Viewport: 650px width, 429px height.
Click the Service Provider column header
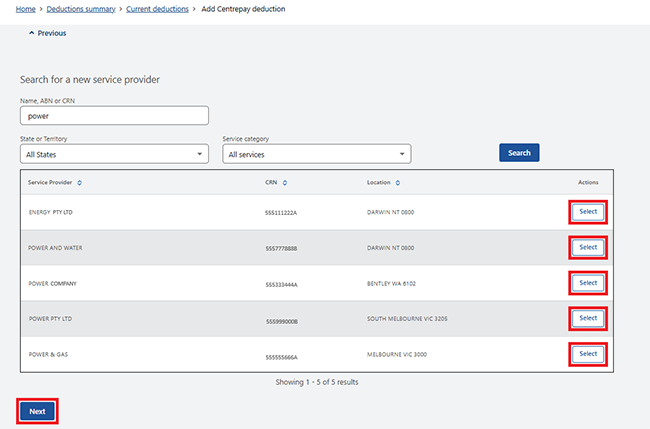click(x=50, y=183)
